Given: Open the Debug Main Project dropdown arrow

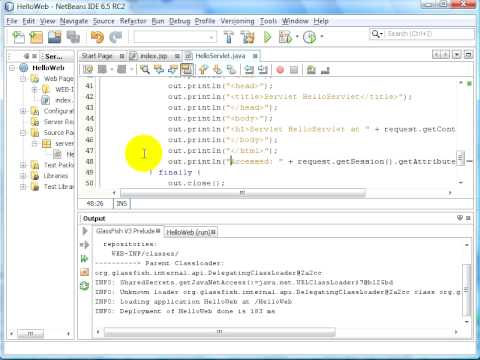Looking at the screenshot, I should point(297,37).
